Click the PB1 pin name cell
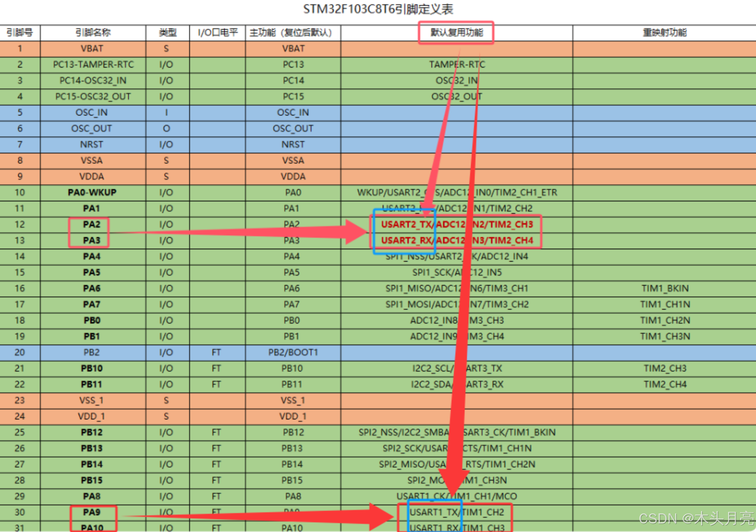 (x=93, y=336)
